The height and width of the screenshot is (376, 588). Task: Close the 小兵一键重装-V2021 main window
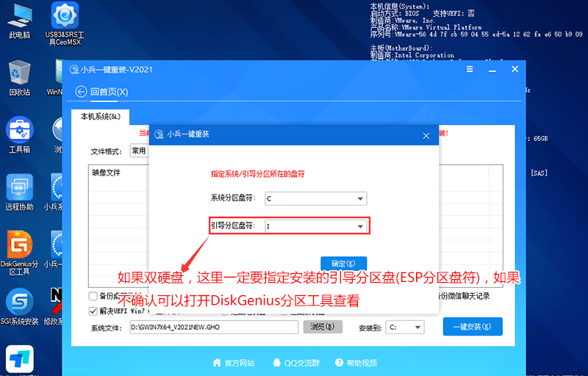(515, 69)
